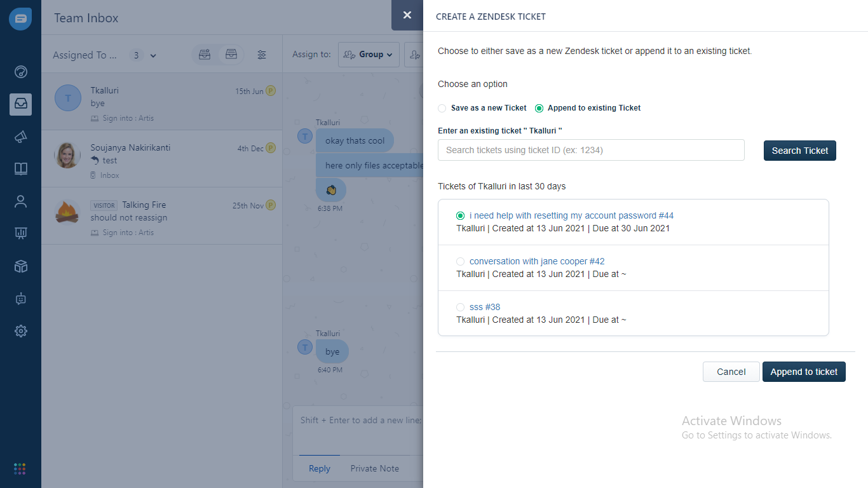
Task: Open the campaigns megaphone icon
Action: [x=20, y=137]
